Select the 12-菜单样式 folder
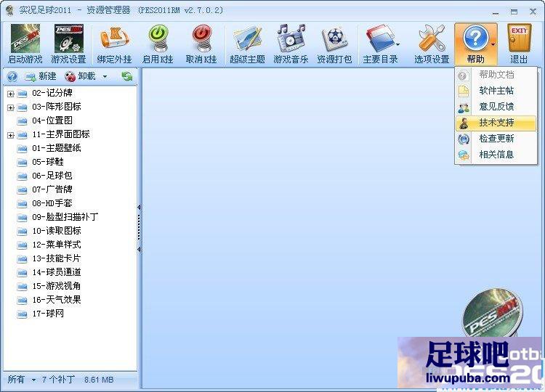 (x=56, y=245)
